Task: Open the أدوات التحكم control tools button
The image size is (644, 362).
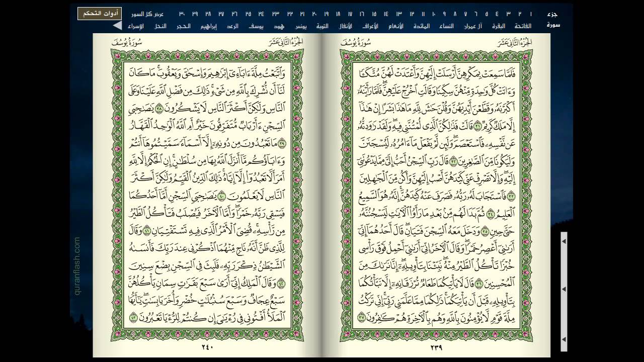Action: pos(99,14)
